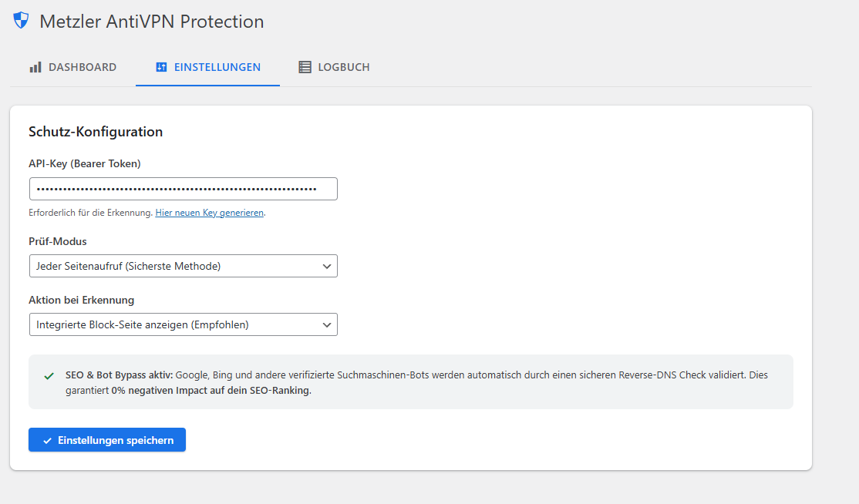Open the Aktion bei Erkennung dropdown
Screen dimensions: 859x504
(x=183, y=324)
